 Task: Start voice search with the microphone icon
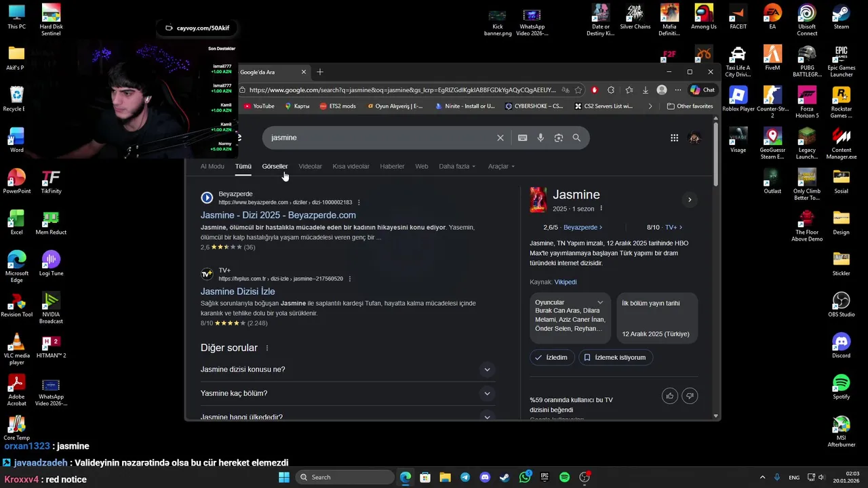click(x=540, y=138)
